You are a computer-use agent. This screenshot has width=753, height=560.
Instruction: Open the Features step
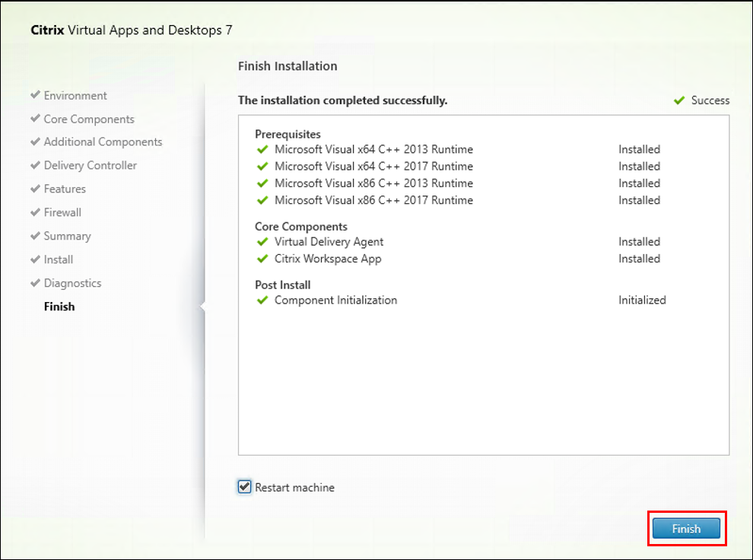[x=65, y=189]
